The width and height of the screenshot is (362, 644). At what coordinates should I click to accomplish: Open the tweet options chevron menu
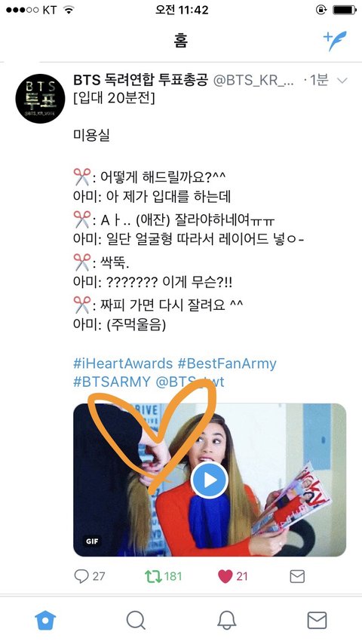[342, 81]
